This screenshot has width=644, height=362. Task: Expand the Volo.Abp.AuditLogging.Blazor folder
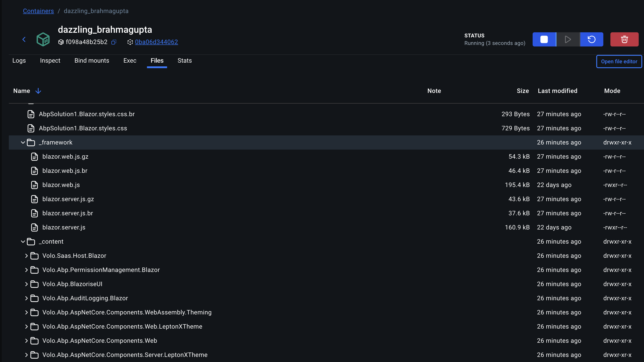[26, 298]
